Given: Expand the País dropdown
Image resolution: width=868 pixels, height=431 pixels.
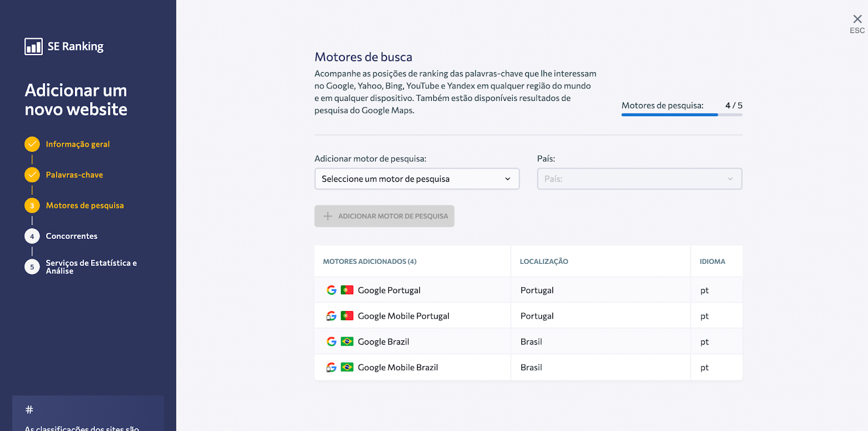Looking at the screenshot, I should pyautogui.click(x=640, y=179).
